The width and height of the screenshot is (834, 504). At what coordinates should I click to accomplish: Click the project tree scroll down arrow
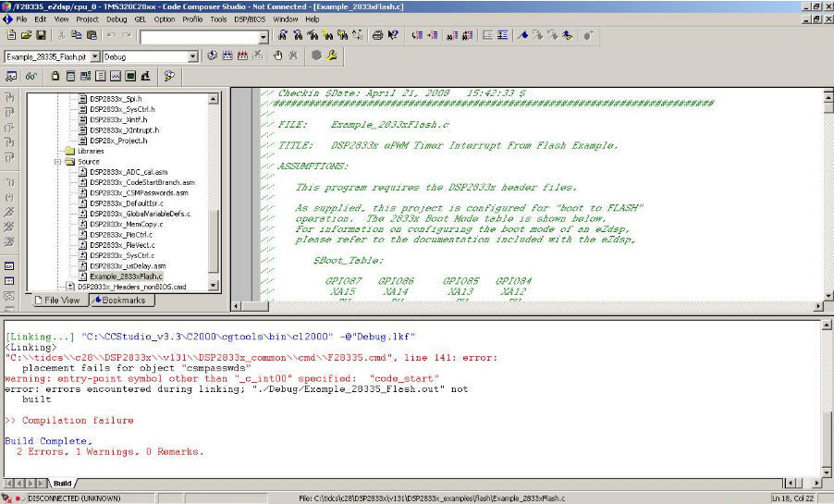pos(213,286)
